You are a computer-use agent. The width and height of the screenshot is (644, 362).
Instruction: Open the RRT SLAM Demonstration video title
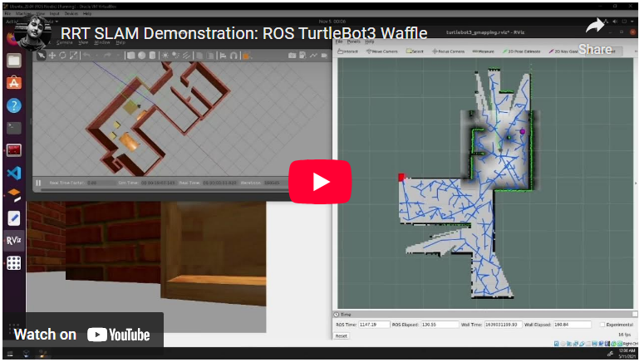(x=244, y=34)
